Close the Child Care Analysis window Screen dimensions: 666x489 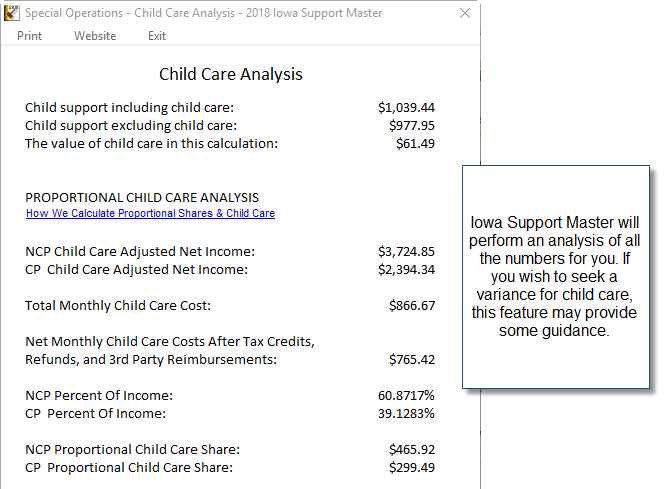click(465, 13)
